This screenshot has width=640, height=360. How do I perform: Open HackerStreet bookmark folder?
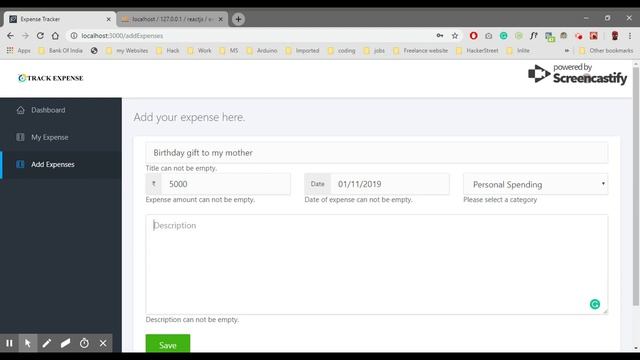point(477,51)
